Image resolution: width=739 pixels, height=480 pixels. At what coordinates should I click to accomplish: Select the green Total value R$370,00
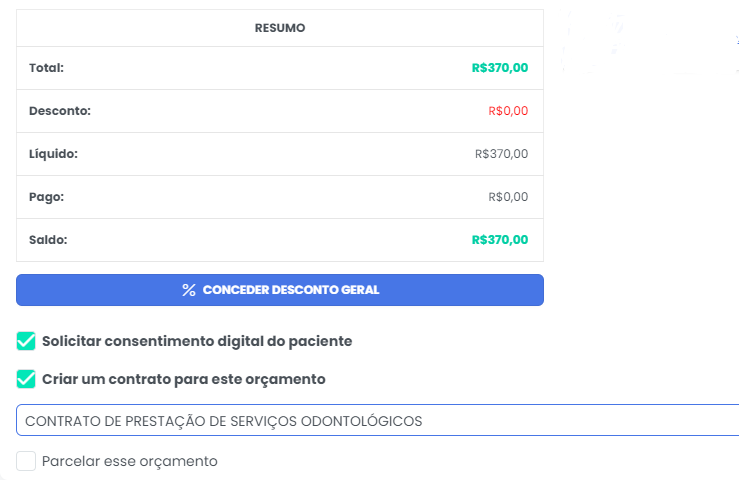tap(500, 68)
